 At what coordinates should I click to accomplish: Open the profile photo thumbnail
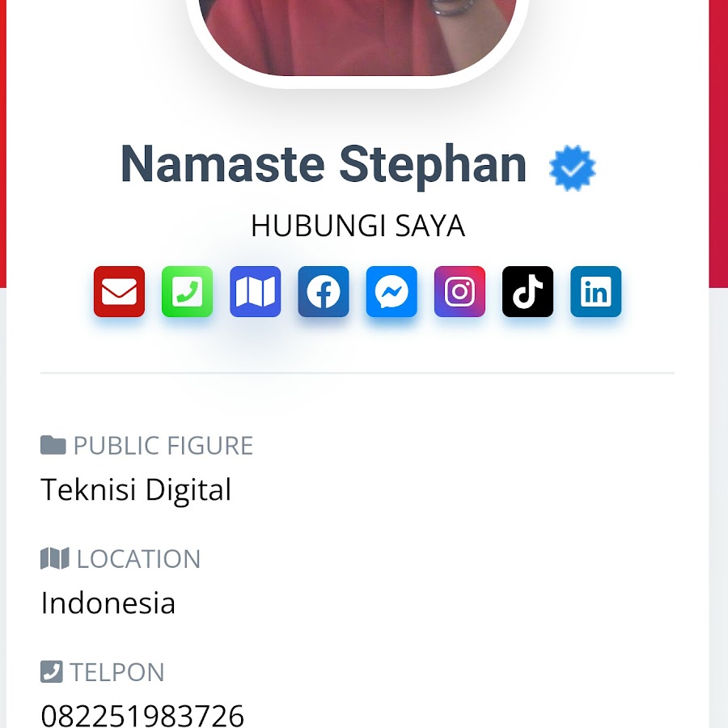click(x=358, y=38)
